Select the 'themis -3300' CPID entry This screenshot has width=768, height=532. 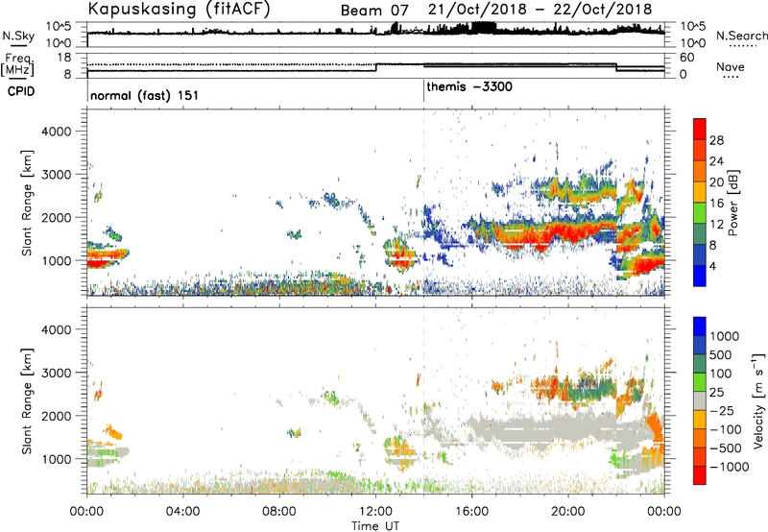click(469, 87)
